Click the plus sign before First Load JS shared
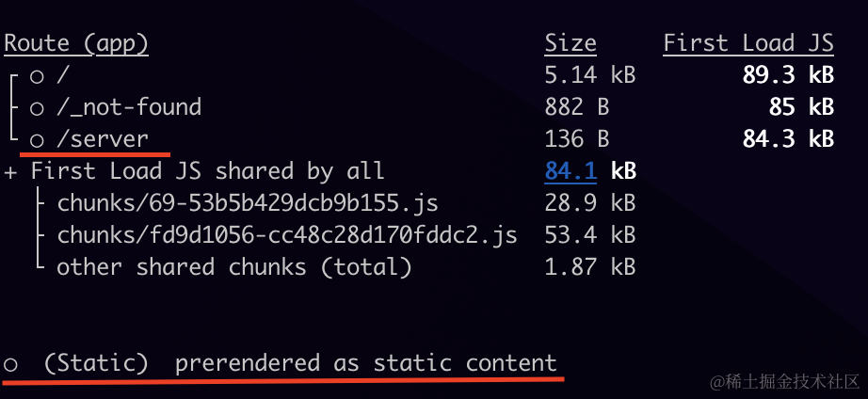This screenshot has height=399, width=868. [x=11, y=171]
